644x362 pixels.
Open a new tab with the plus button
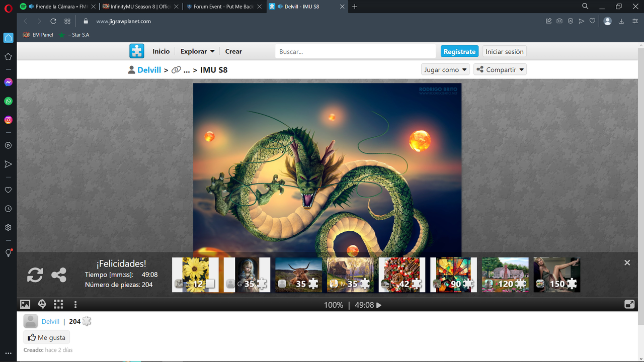pyautogui.click(x=355, y=7)
